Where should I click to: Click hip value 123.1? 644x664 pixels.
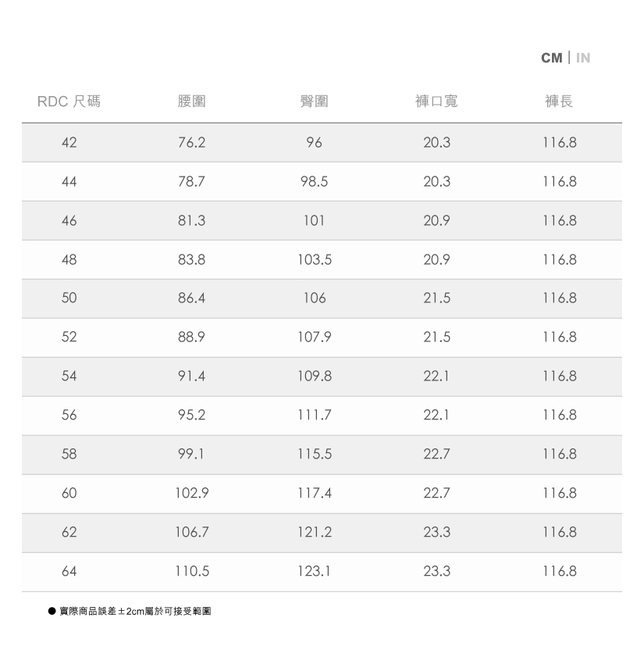[x=314, y=571]
